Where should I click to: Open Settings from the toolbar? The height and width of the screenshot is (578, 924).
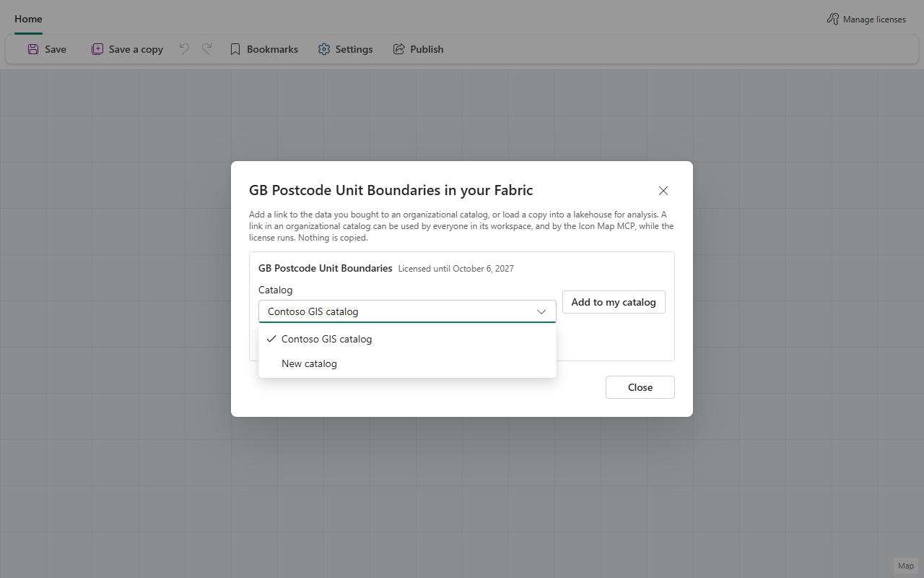(345, 49)
